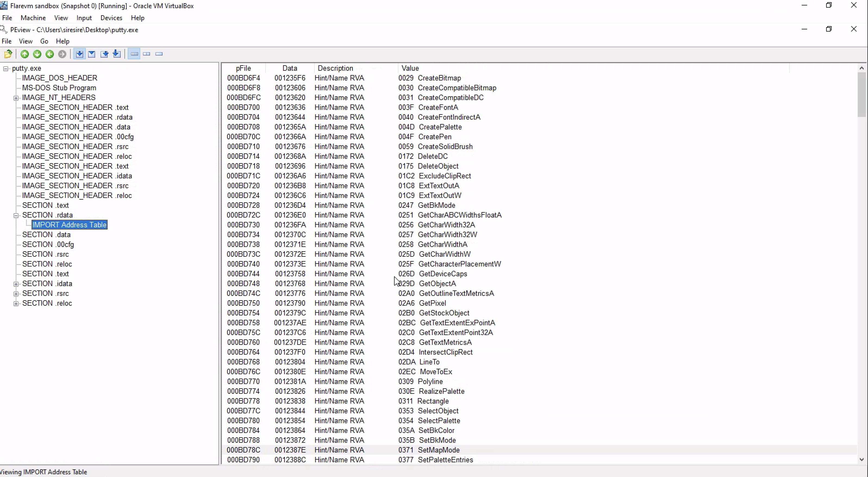The image size is (868, 477).
Task: Click the blue triangle view icon in toolbar
Action: (x=92, y=54)
